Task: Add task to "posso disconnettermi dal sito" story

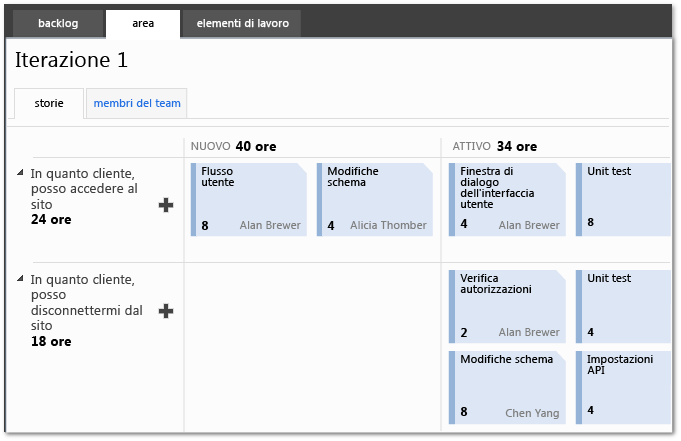Action: (x=166, y=312)
